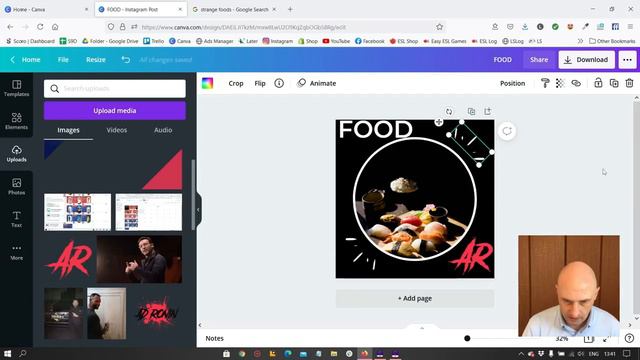640x360 pixels.
Task: Open the page grid view icon
Action: click(x=589, y=339)
